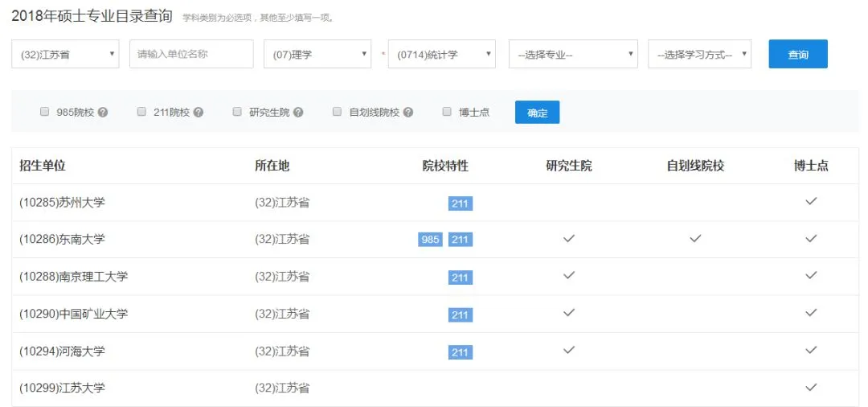
Task: Click the 院校特性 column header
Action: click(445, 166)
